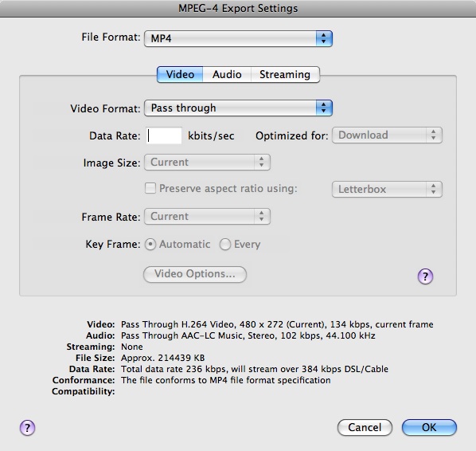
Task: Click the Video Options... button
Action: (195, 274)
